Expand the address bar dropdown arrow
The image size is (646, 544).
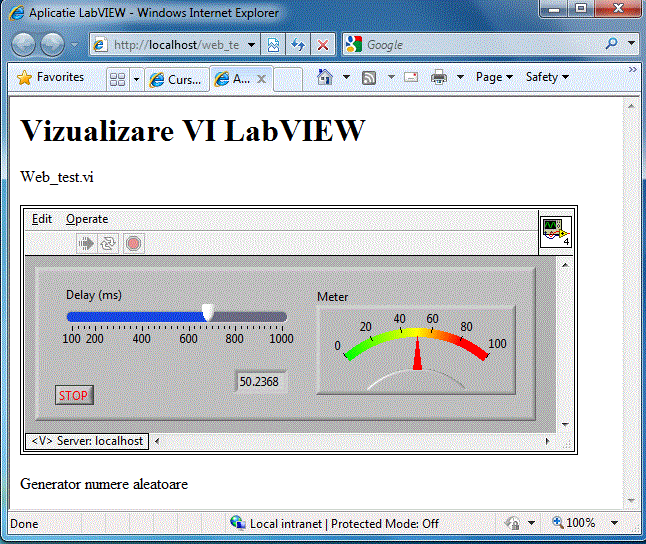251,45
